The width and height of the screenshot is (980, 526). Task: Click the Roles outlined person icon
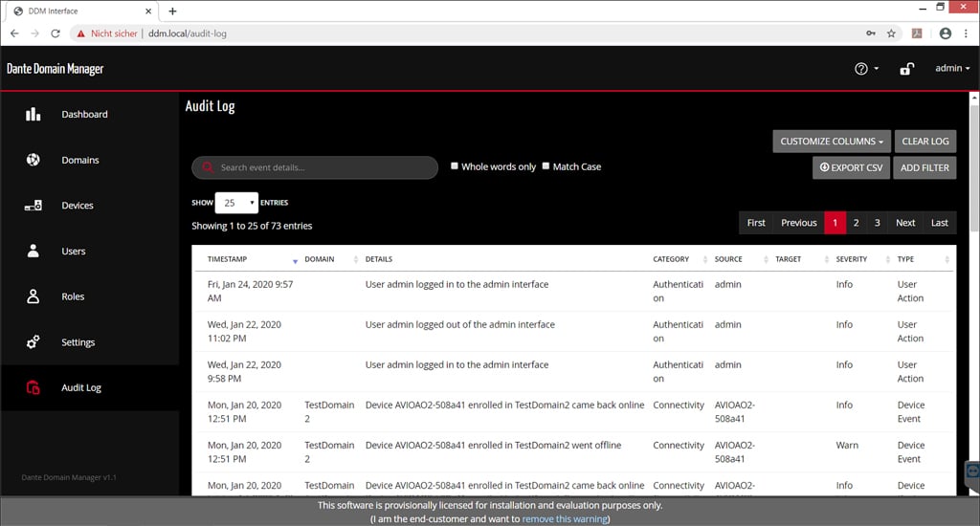point(33,296)
